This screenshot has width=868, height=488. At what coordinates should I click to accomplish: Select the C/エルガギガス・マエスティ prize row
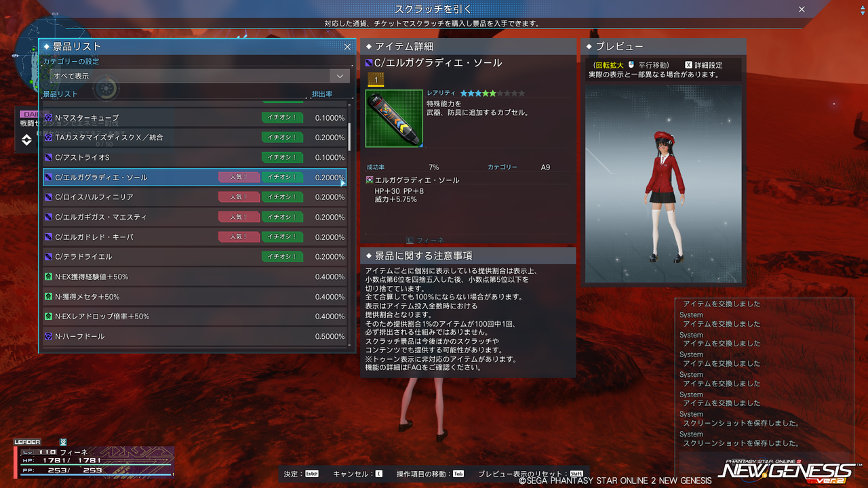[x=195, y=217]
